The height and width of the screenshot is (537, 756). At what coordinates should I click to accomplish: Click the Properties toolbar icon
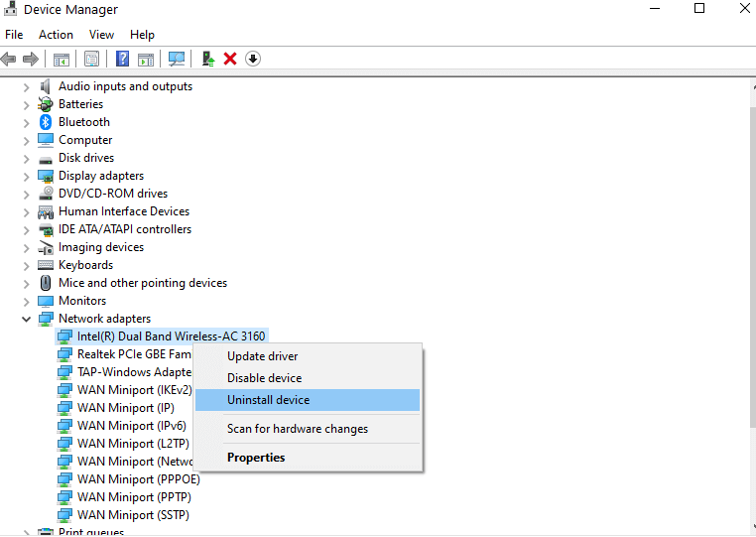(91, 59)
